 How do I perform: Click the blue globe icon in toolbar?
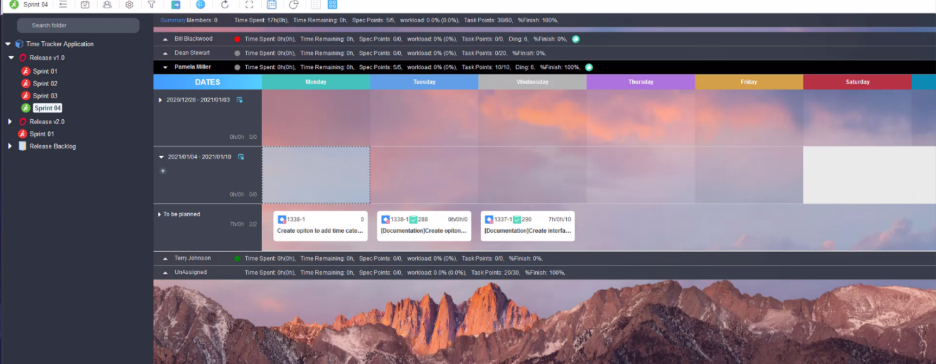[201, 5]
